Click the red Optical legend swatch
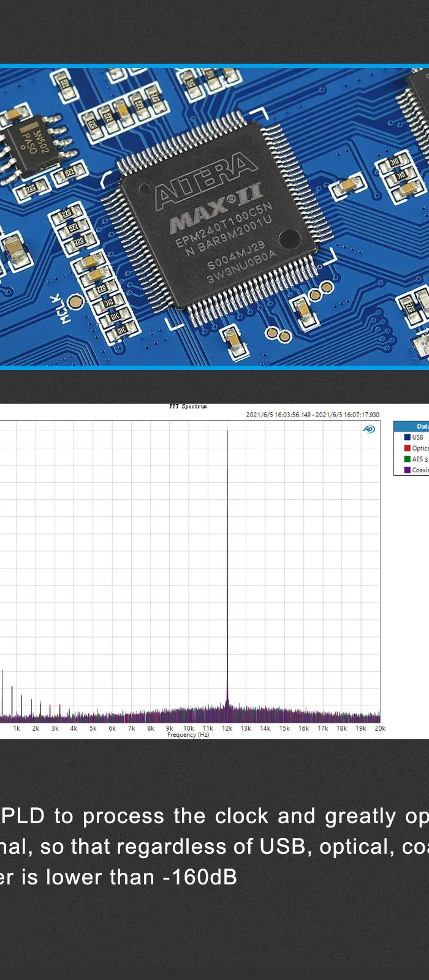Screen dimensions: 429x980 [x=407, y=448]
